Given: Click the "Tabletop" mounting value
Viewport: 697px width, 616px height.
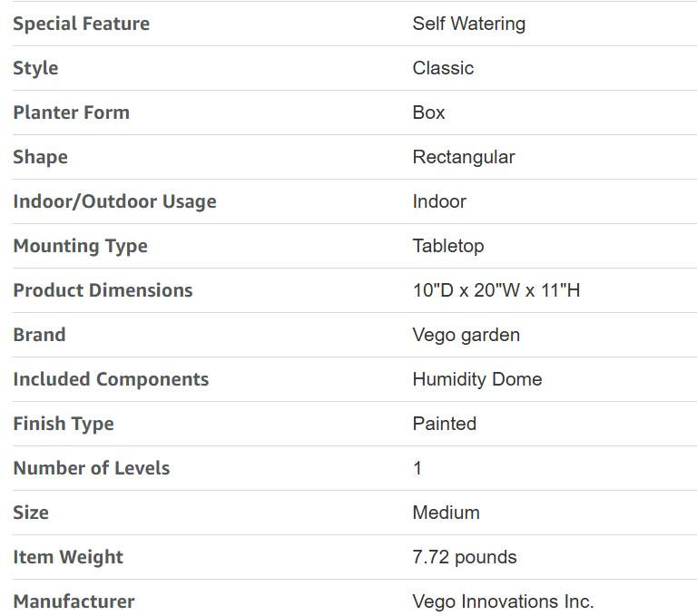Looking at the screenshot, I should click(x=448, y=246).
